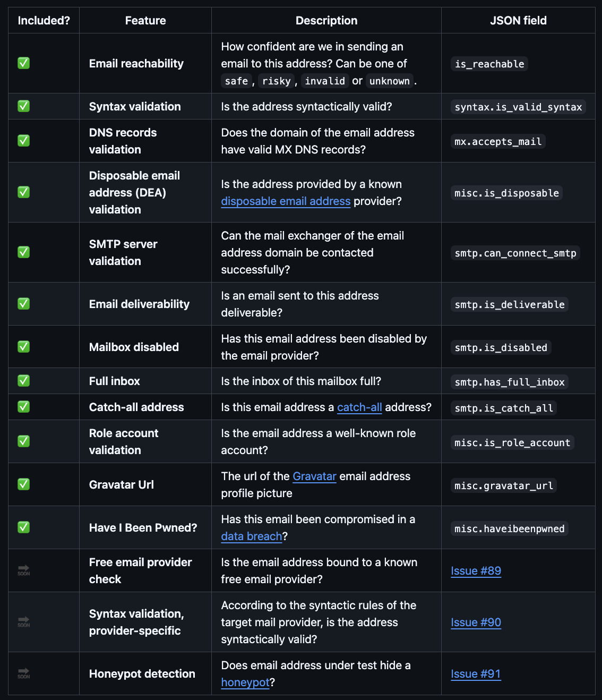This screenshot has width=602, height=700.
Task: Click the checkmark in the Gravatar Url row
Action: click(24, 484)
